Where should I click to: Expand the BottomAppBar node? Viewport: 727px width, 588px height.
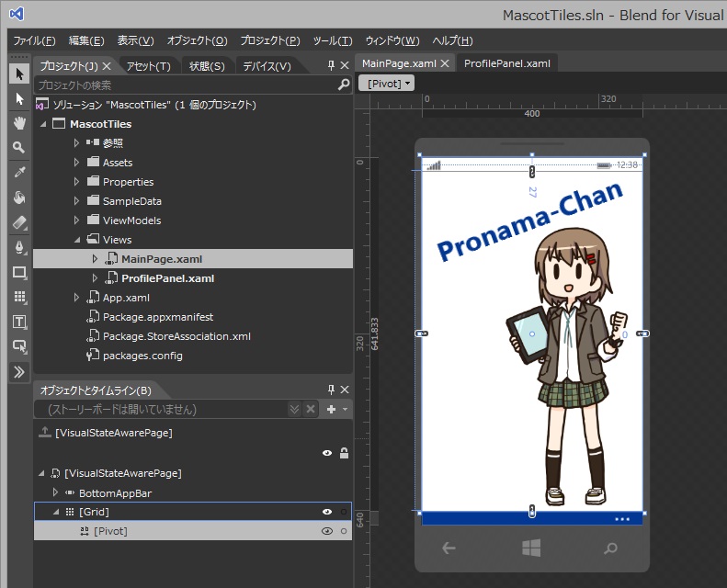[56, 492]
